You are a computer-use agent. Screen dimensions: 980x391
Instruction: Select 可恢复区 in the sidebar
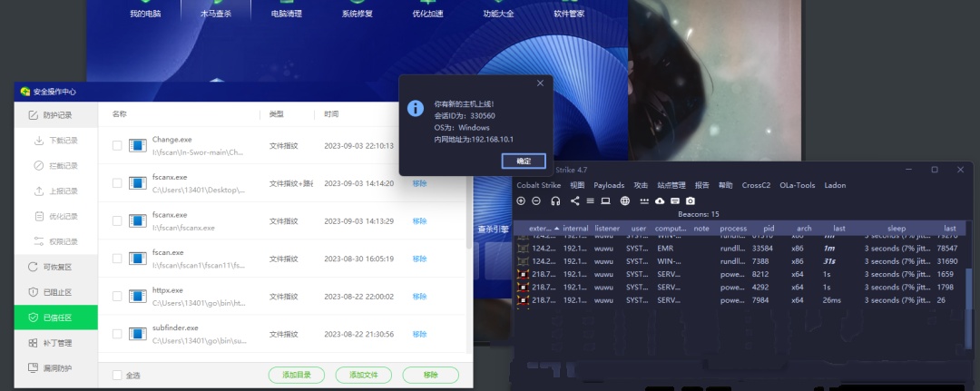(x=56, y=267)
